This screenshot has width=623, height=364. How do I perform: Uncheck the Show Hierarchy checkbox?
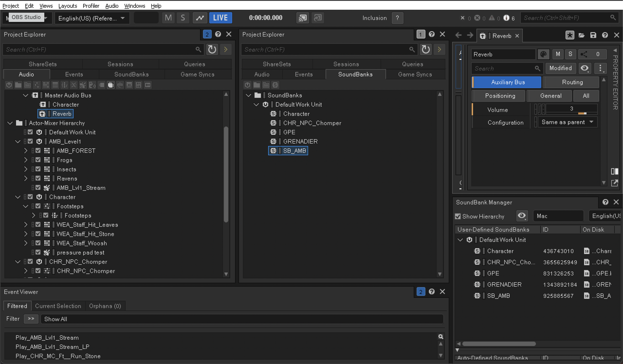[458, 216]
